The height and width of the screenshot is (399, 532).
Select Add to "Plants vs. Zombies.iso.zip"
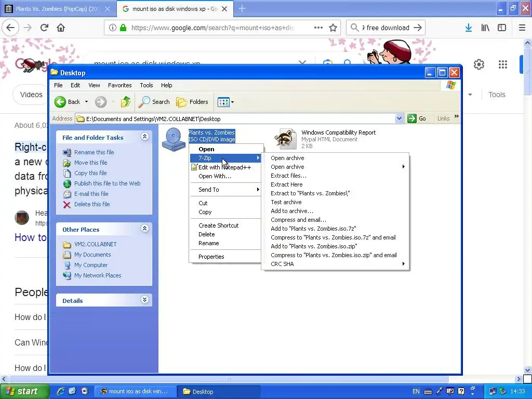point(335,246)
